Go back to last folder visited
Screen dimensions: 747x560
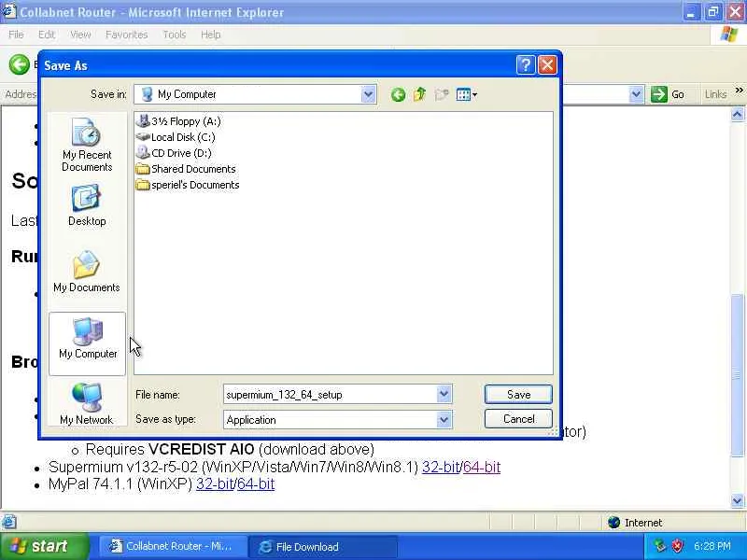click(x=399, y=95)
